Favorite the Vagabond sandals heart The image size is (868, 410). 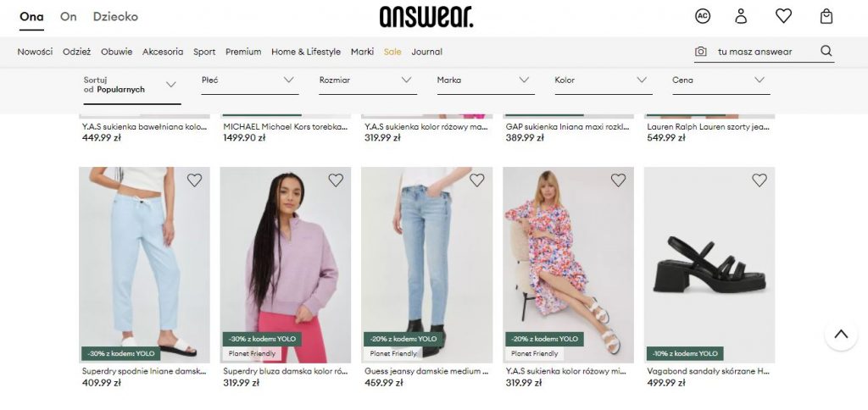pos(759,180)
